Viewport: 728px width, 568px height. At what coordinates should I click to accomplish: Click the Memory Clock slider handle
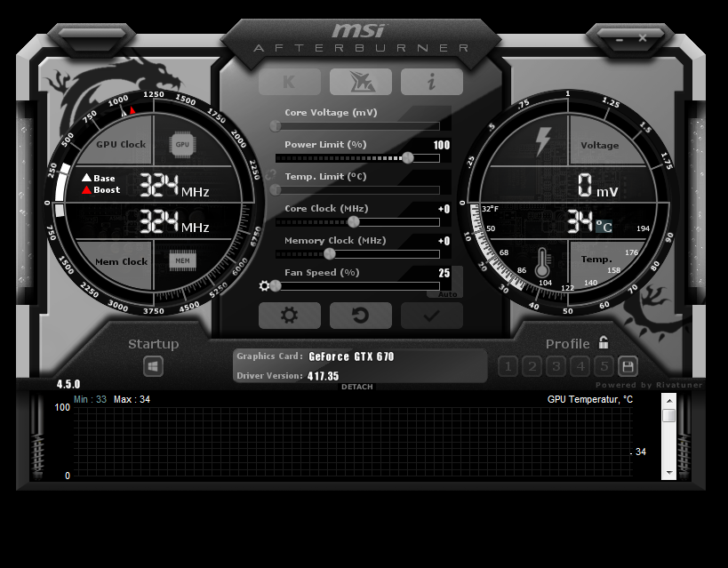[x=329, y=254]
